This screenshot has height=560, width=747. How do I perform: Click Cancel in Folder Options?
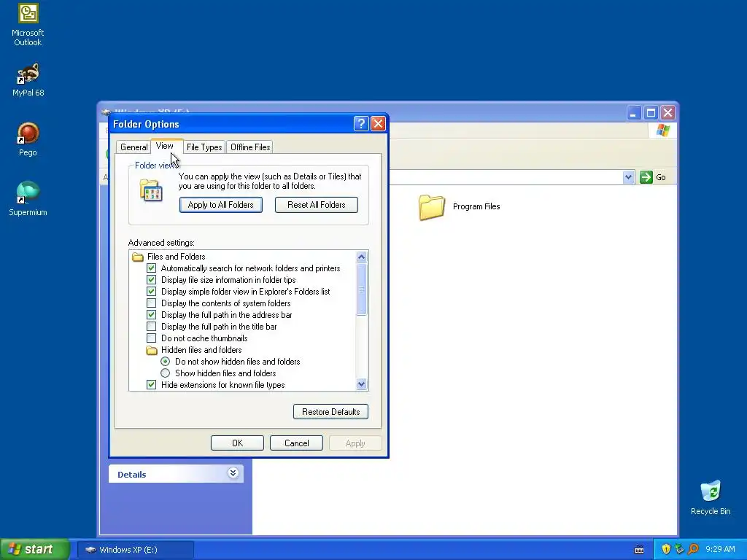296,443
